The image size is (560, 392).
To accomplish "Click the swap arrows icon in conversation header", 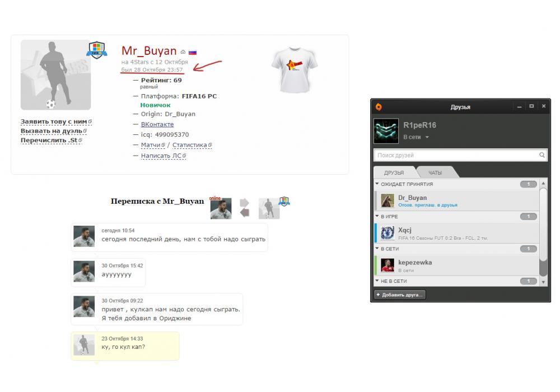I will tap(244, 207).
